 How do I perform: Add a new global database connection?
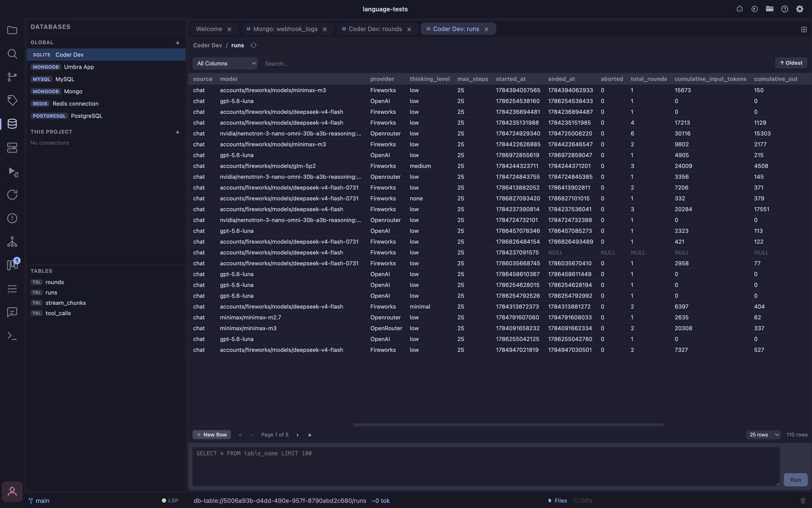[177, 43]
